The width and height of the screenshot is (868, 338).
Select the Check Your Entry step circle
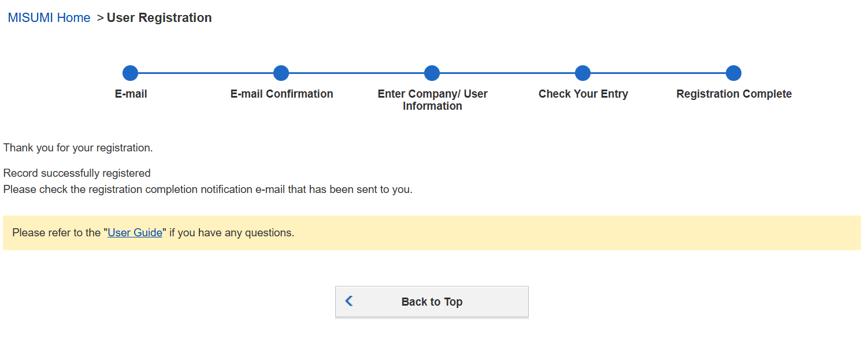tap(583, 73)
